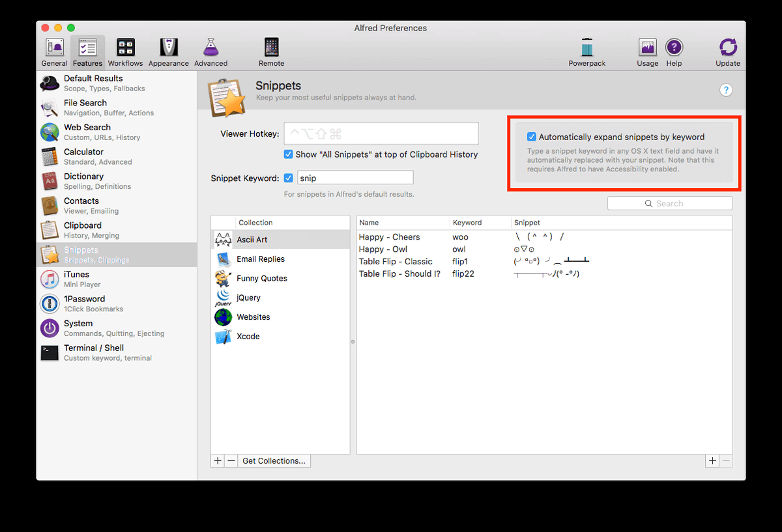The width and height of the screenshot is (782, 532).
Task: Click the splitter handle between lists
Action: (x=353, y=341)
